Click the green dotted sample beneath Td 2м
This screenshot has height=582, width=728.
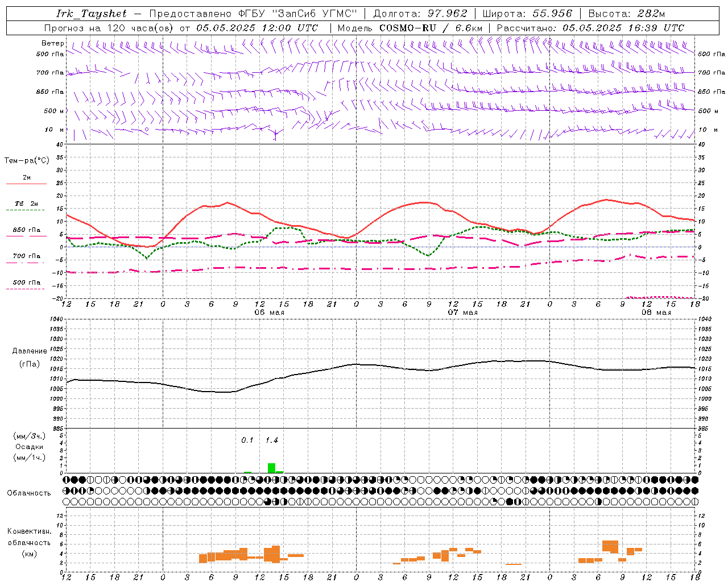(x=25, y=210)
